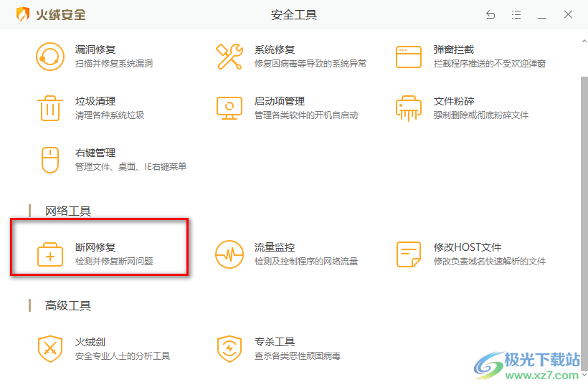Screen dimensions: 588x387
Task: Go back with the return arrow icon
Action: coord(490,14)
